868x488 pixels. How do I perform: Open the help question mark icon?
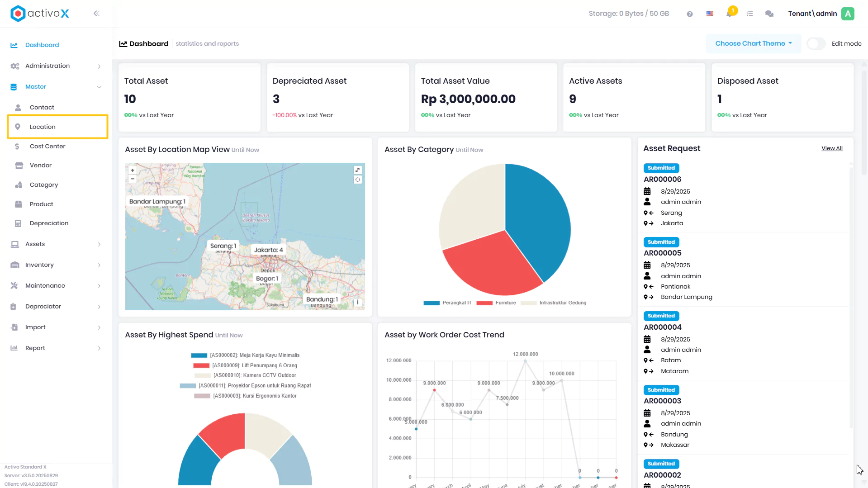point(689,14)
